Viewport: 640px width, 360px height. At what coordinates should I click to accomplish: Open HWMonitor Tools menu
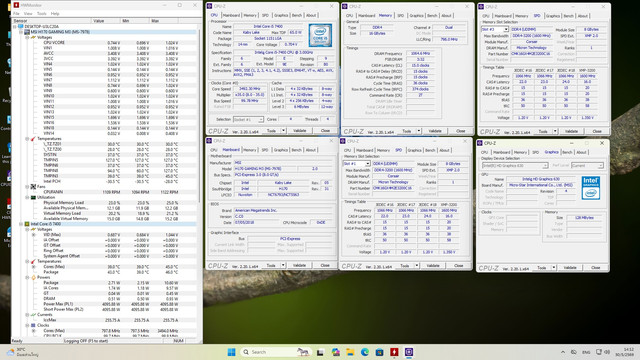pos(42,13)
